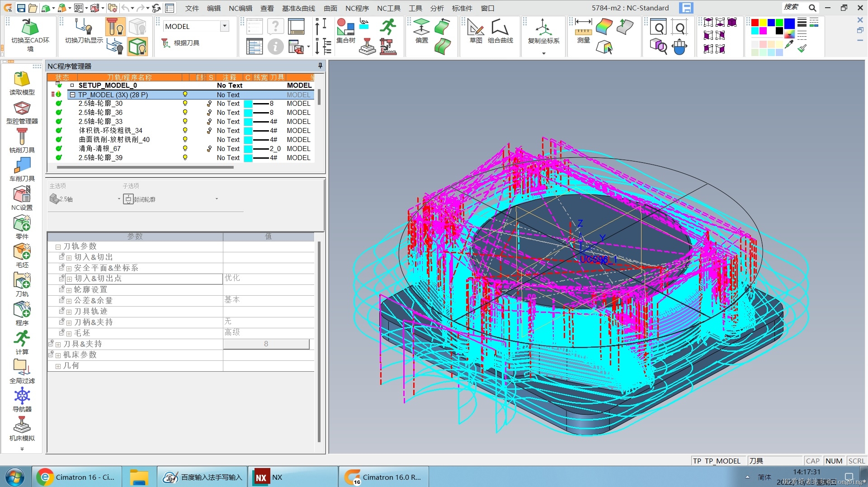Screen dimensions: 868x487
Task: Select the 车削刀具 icon
Action: tap(22, 166)
